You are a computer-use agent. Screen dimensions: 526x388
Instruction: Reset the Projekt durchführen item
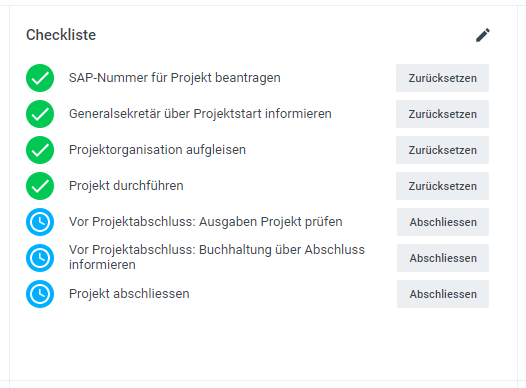[442, 186]
